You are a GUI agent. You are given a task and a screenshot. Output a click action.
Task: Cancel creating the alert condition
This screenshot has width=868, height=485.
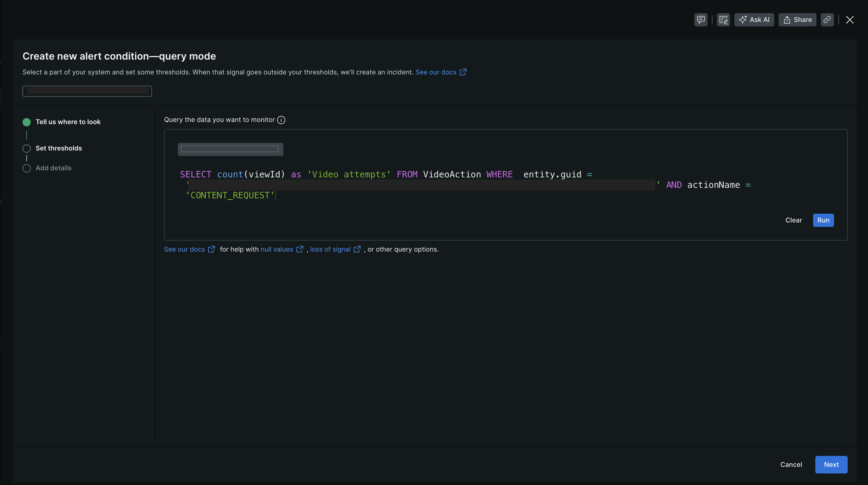pyautogui.click(x=791, y=464)
